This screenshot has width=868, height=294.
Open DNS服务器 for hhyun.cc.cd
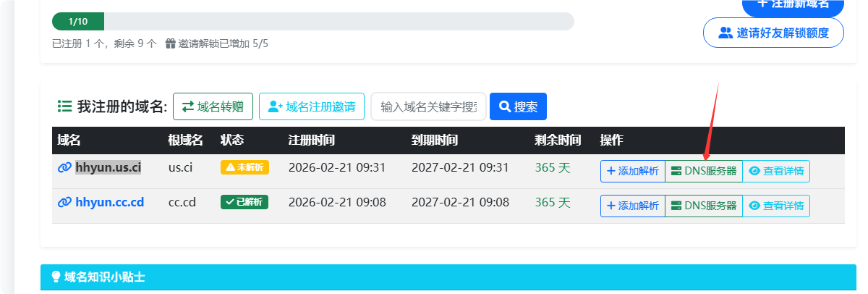[704, 206]
